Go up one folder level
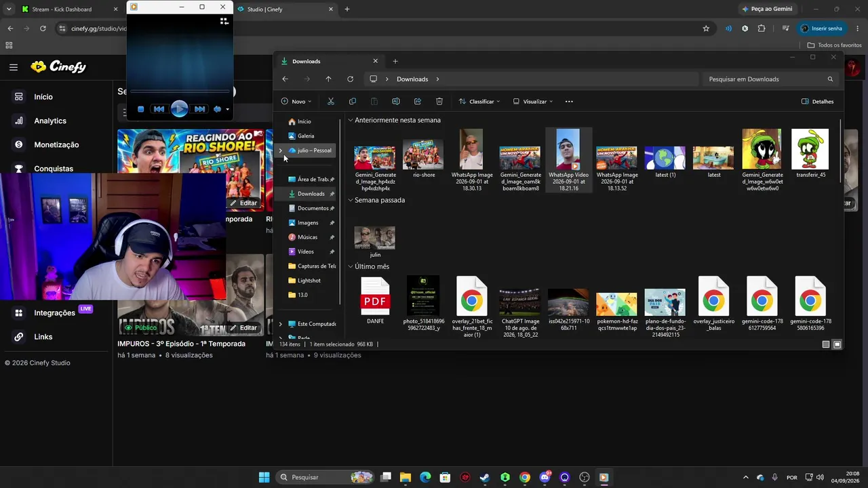The image size is (868, 488). pyautogui.click(x=328, y=79)
